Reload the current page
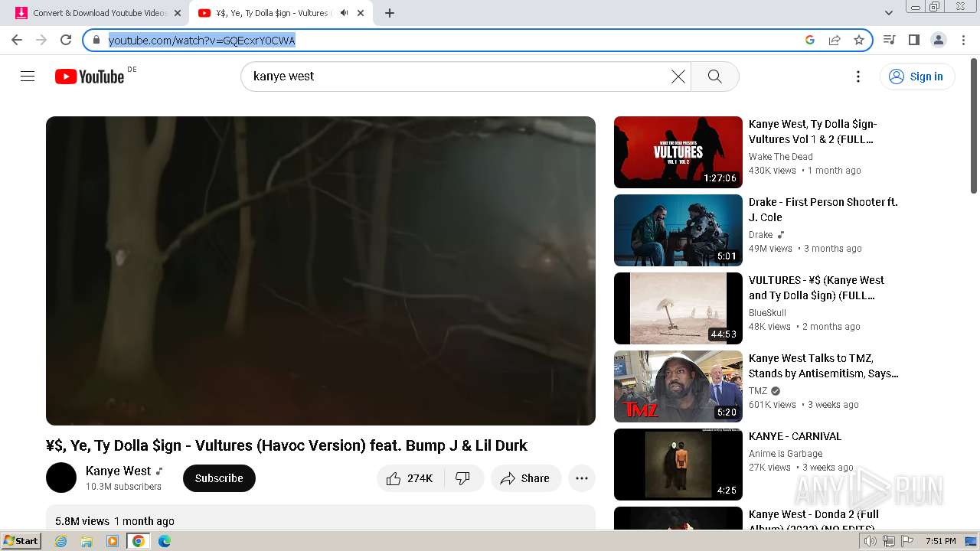Image resolution: width=980 pixels, height=551 pixels. (66, 40)
